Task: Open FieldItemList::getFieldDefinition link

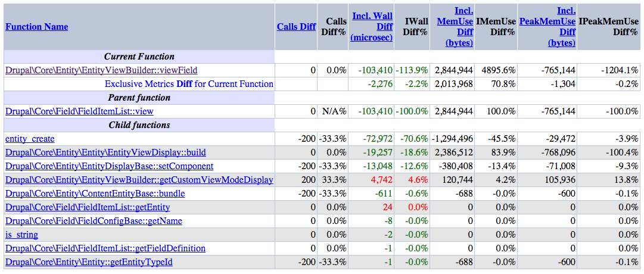Action: tap(105, 248)
